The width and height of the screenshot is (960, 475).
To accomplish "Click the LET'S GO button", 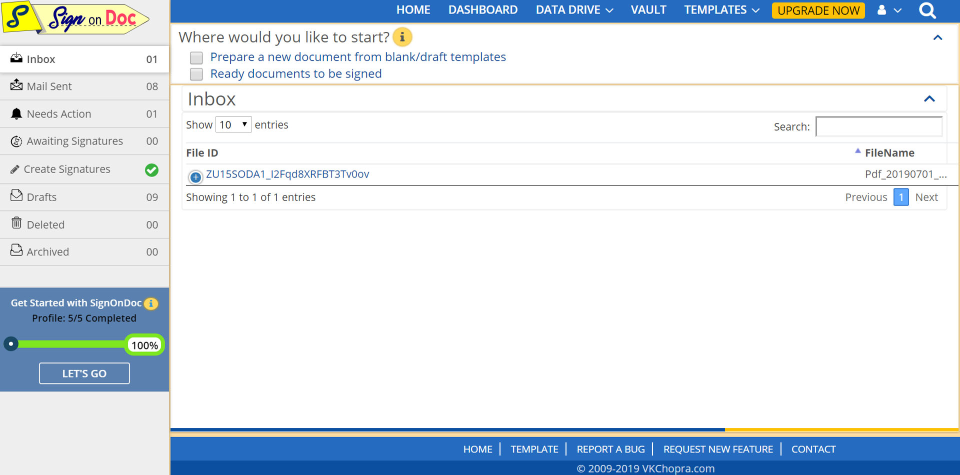I will [84, 373].
